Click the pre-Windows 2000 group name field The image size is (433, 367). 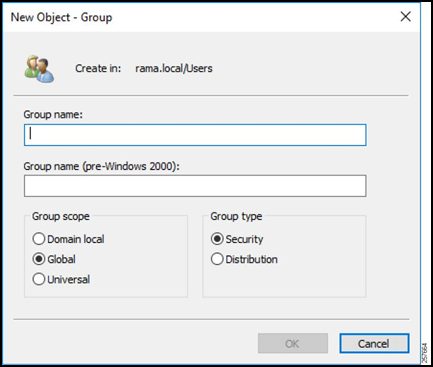[x=195, y=186]
